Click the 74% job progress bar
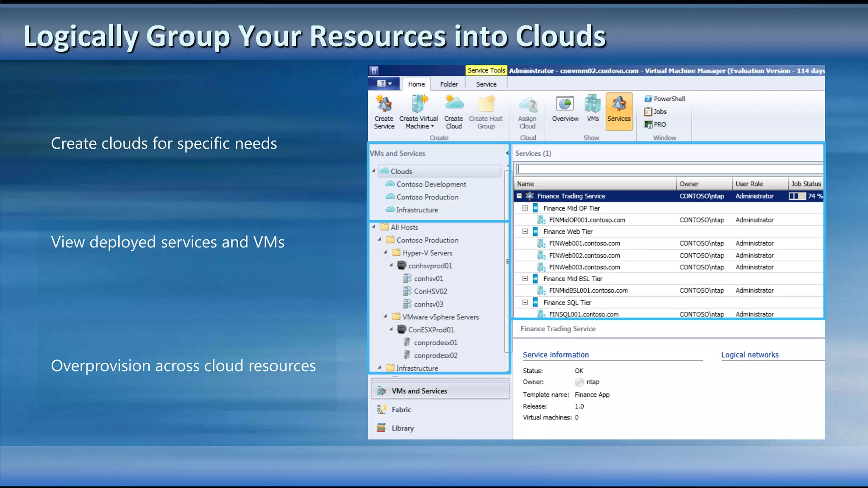 point(797,196)
